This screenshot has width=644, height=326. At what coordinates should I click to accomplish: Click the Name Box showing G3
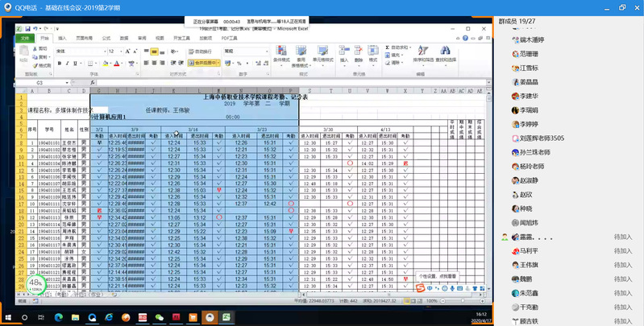click(x=40, y=83)
